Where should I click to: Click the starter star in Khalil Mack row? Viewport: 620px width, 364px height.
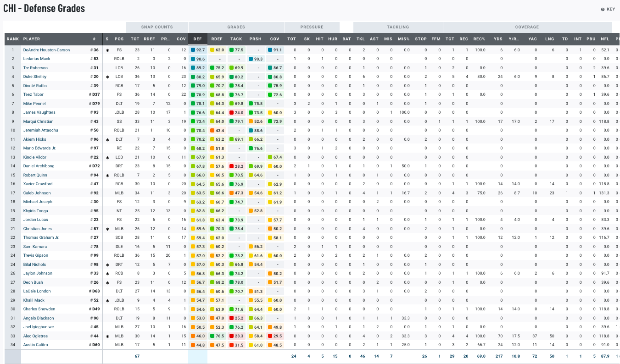point(107,300)
